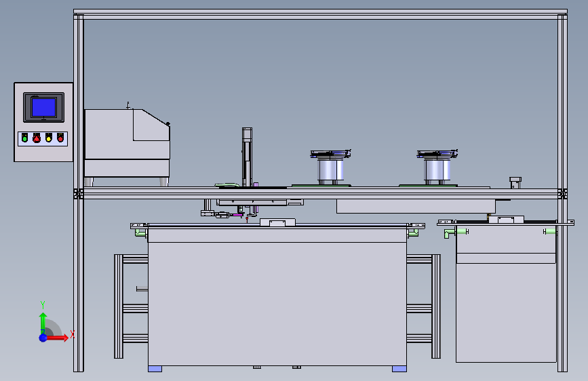This screenshot has height=381, width=588.
Task: Select the yellow push button on the control panel
Action: 48,138
